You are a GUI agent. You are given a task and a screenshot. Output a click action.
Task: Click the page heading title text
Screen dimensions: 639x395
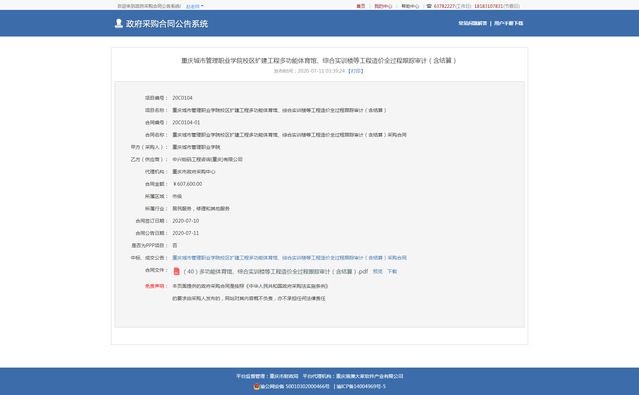(319, 61)
